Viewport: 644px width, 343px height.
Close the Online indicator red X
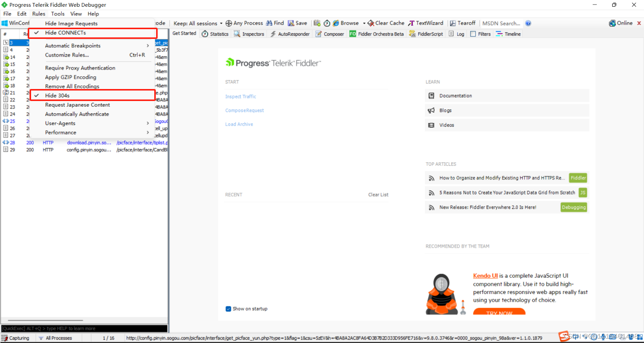639,23
